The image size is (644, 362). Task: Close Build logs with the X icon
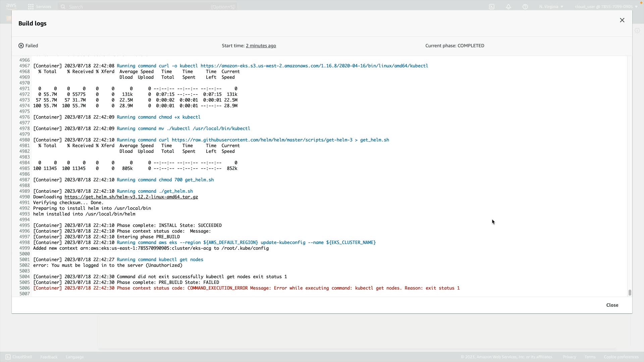622,20
